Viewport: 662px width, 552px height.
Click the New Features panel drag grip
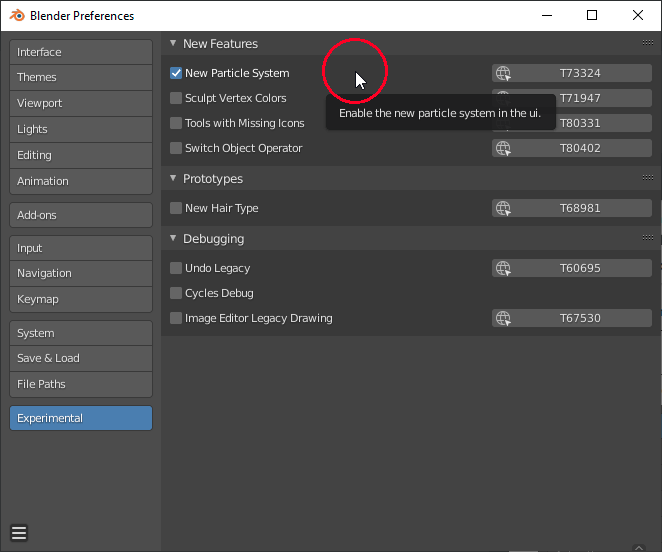click(648, 43)
